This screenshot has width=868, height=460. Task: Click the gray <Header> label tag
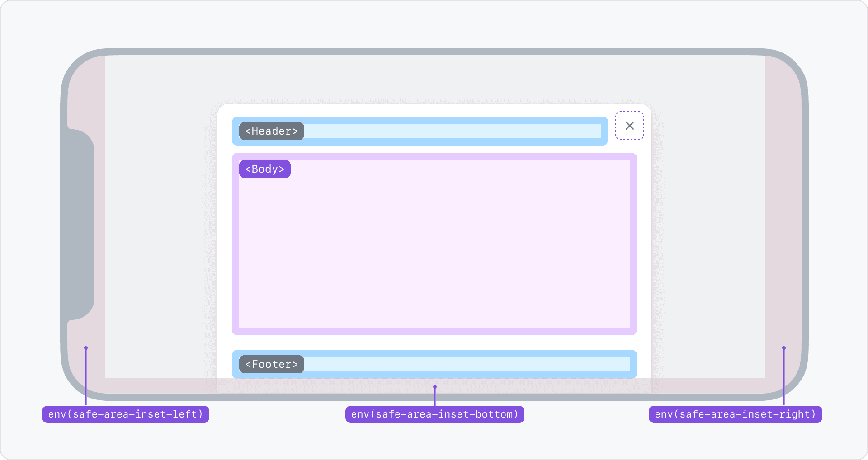[x=271, y=131]
